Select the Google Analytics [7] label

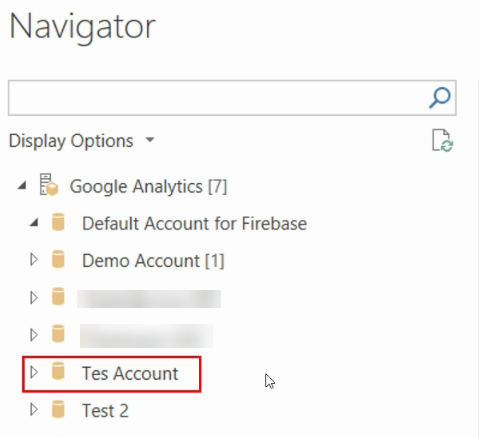point(148,186)
